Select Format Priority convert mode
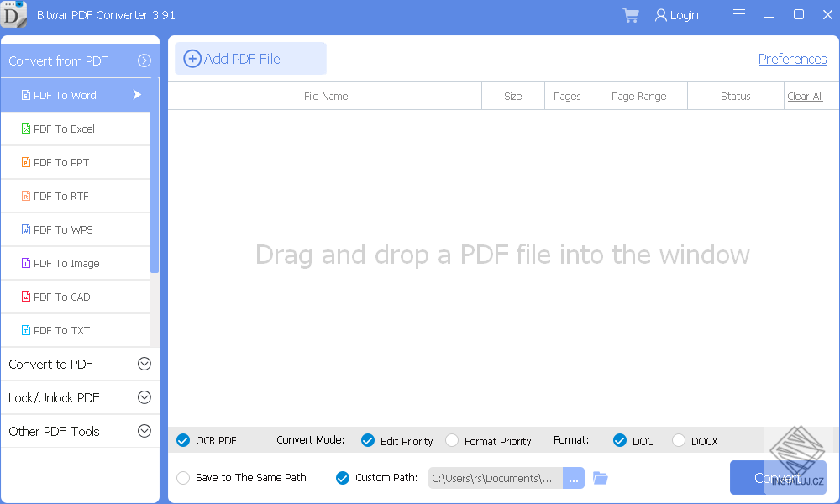This screenshot has height=504, width=840. [x=452, y=440]
